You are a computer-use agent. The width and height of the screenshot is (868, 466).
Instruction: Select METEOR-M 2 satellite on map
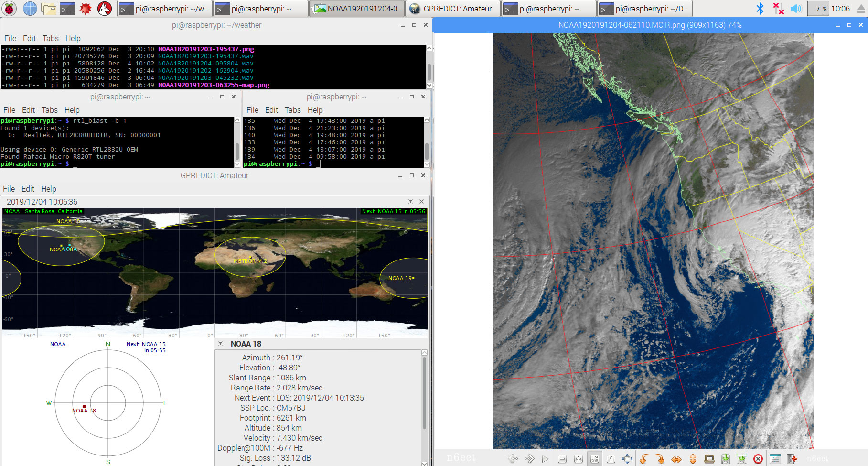(x=250, y=260)
